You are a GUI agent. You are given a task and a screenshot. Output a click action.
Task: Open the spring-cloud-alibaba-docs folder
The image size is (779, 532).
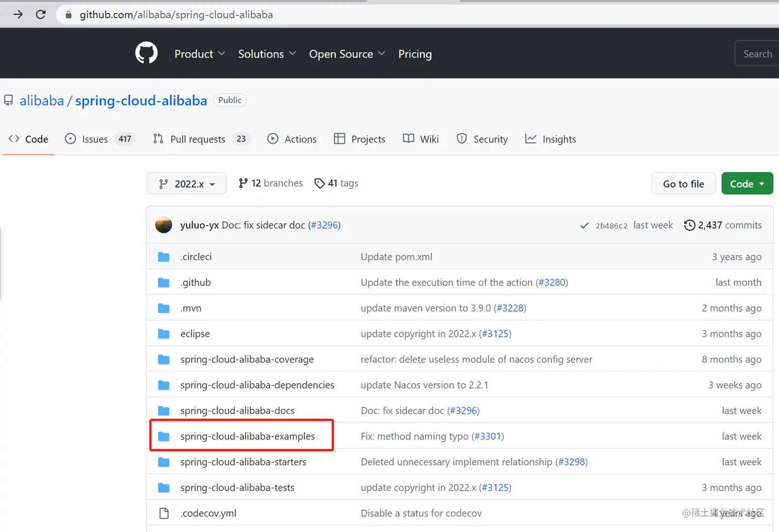click(x=238, y=411)
